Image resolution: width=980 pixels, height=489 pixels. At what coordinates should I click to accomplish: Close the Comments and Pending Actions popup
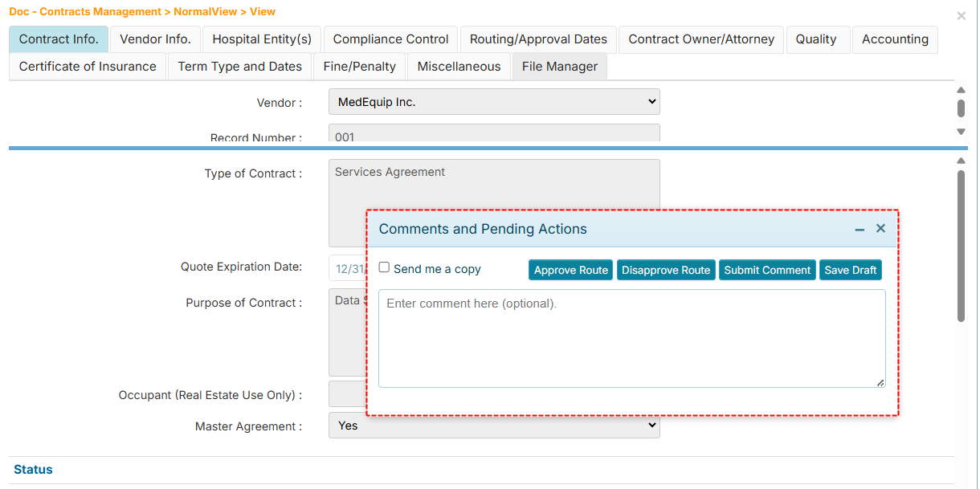coord(880,229)
